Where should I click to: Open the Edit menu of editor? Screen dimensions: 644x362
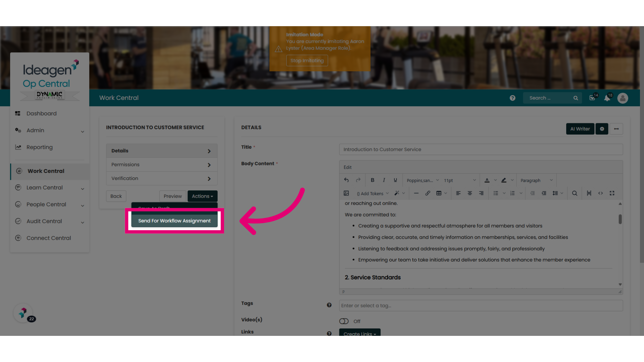click(x=347, y=167)
